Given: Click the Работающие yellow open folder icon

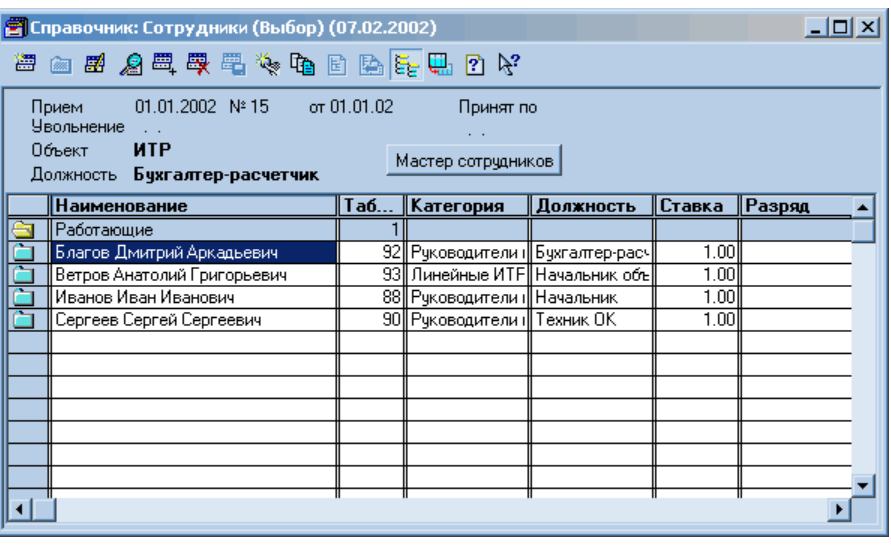Looking at the screenshot, I should point(24,229).
